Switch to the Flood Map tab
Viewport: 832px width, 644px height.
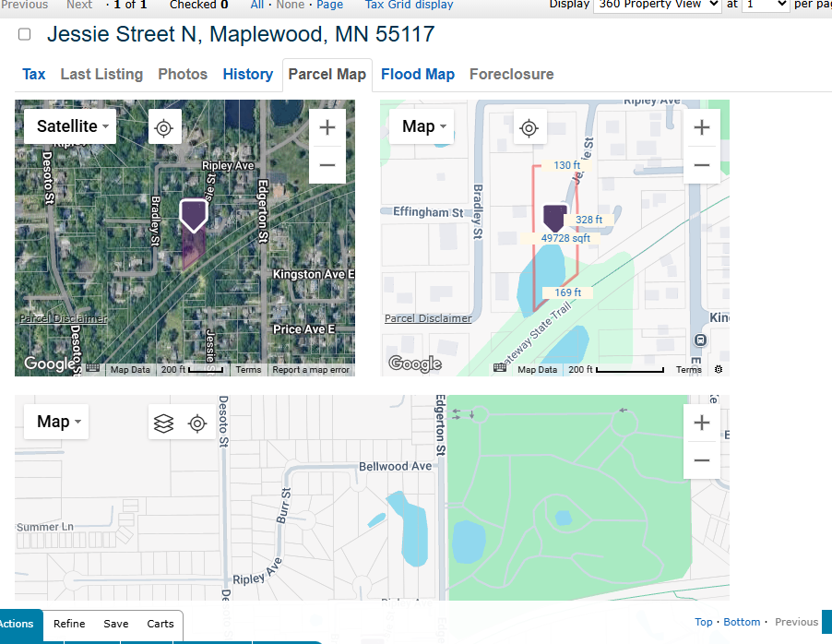[x=417, y=74]
